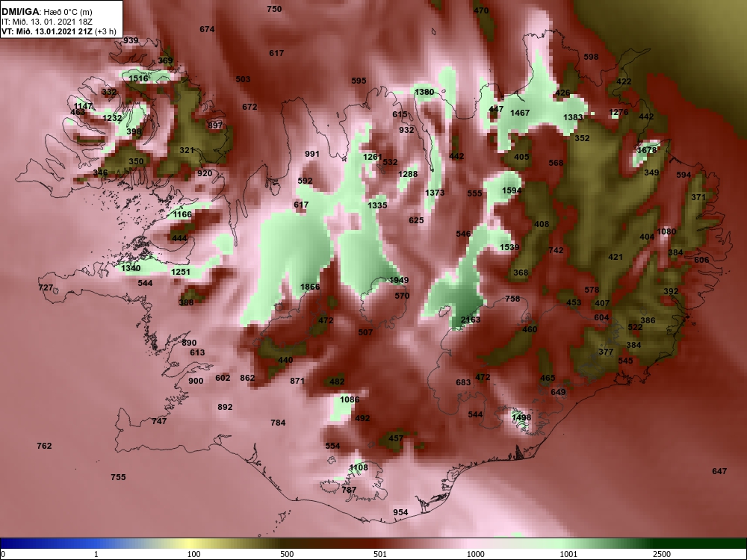Image resolution: width=747 pixels, height=560 pixels.
Task: Click the 939 value at top left
Action: click(x=131, y=40)
